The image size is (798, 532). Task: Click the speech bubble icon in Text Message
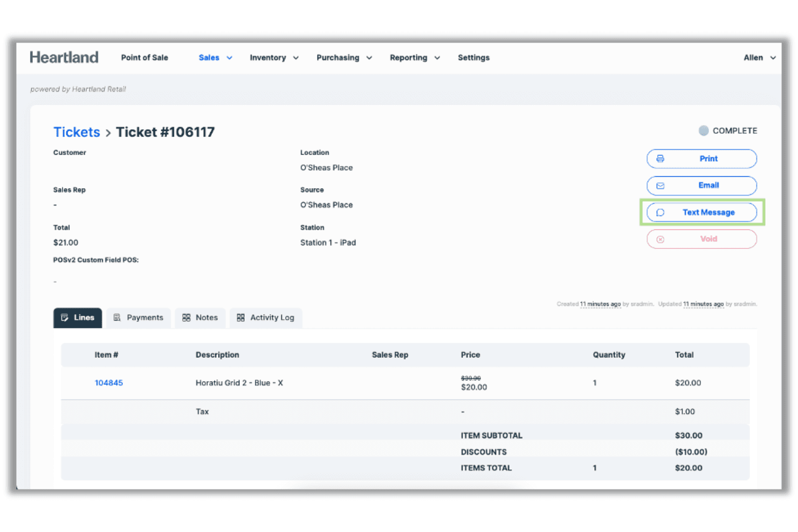[660, 212]
